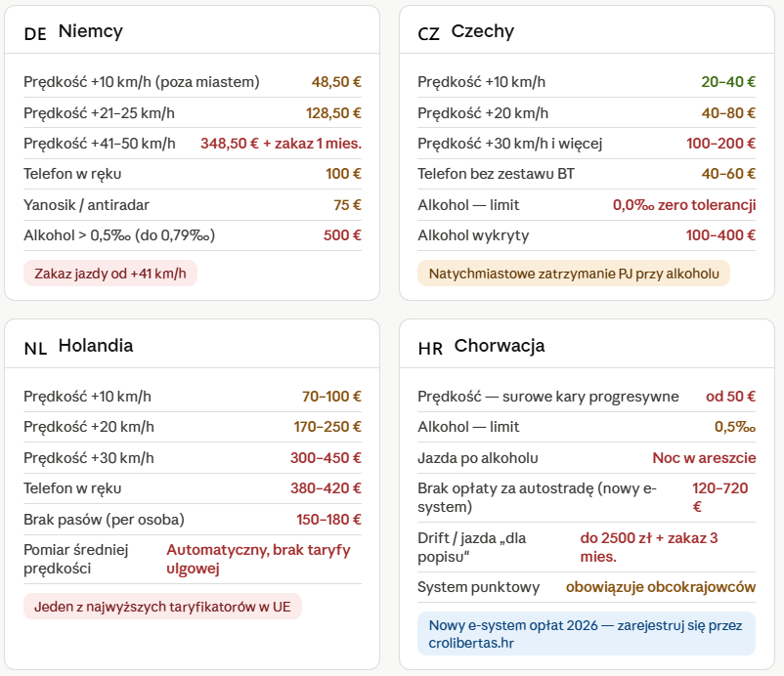Viewport: 784px width, 676px height.
Task: Select the 'Brak pasów (per osoba)' row
Action: pos(193,520)
